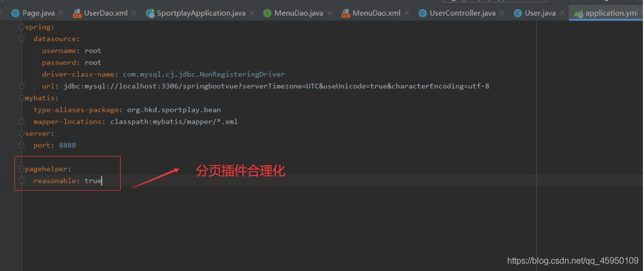Click the type-aliases-package key
This screenshot has height=271, width=644.
tap(76, 110)
